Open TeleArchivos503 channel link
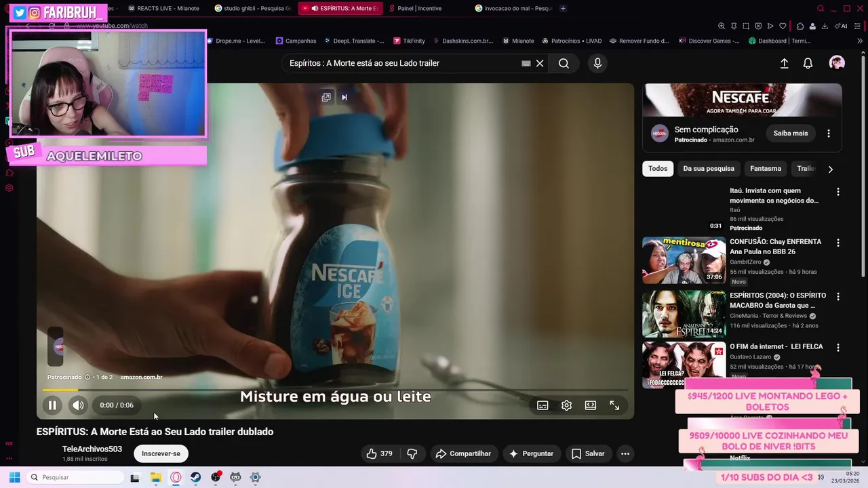Screen dimensions: 868x488 coord(92,449)
